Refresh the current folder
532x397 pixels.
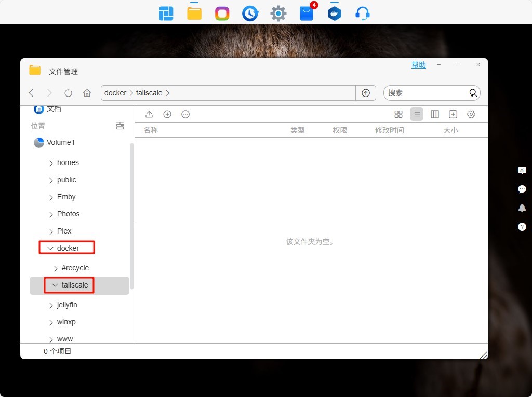[68, 93]
